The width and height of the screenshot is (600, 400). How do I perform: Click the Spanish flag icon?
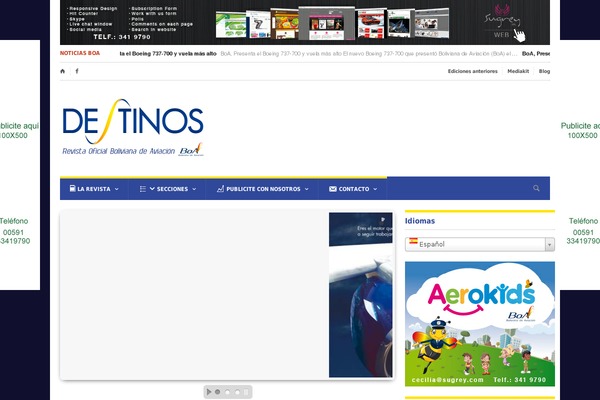click(x=413, y=241)
